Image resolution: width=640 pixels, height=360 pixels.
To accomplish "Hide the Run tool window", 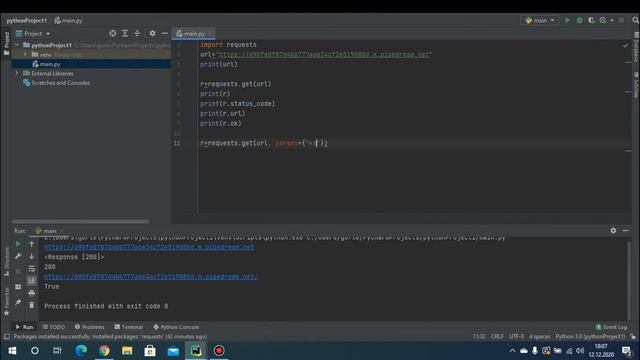I will 625,231.
